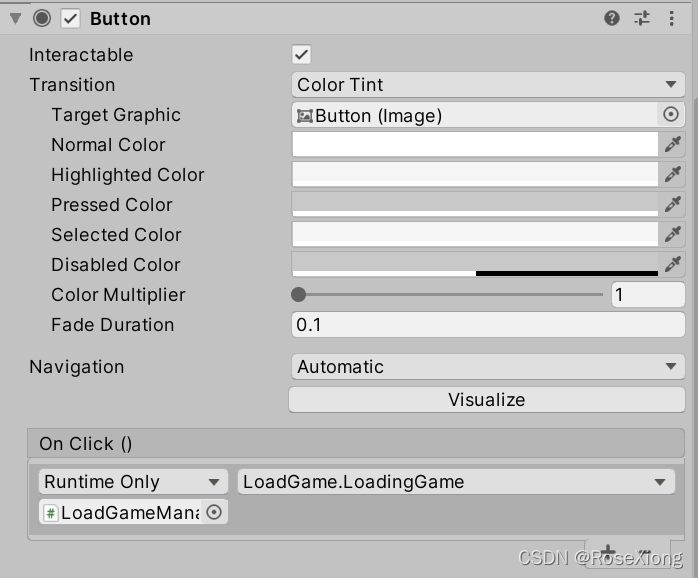Open Transition Color Tint dropdown
Viewport: 698px width, 578px height.
pos(488,85)
